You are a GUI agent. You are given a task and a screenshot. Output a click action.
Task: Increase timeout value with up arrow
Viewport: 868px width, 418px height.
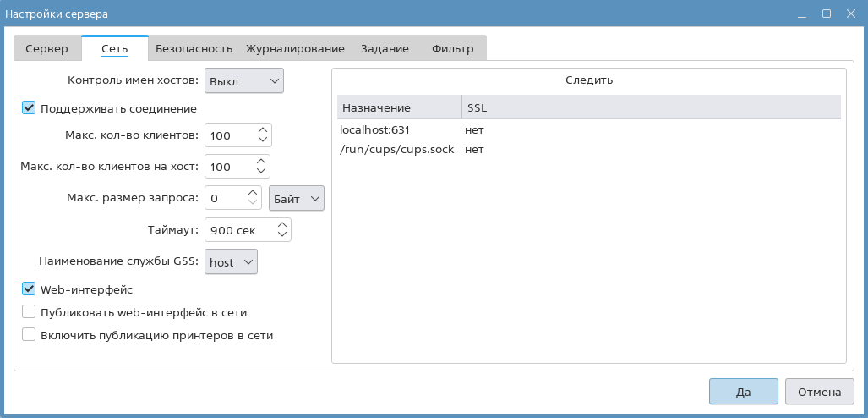282,224
